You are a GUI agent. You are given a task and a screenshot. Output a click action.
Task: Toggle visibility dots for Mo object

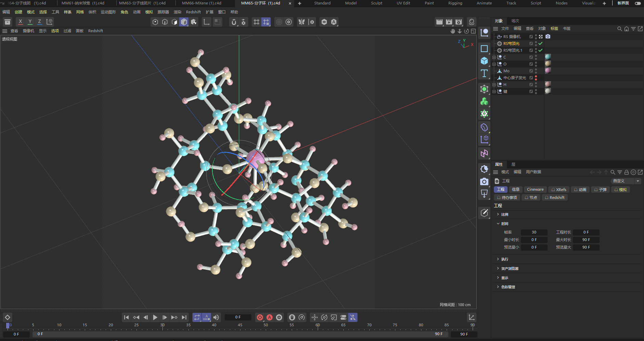click(x=536, y=71)
